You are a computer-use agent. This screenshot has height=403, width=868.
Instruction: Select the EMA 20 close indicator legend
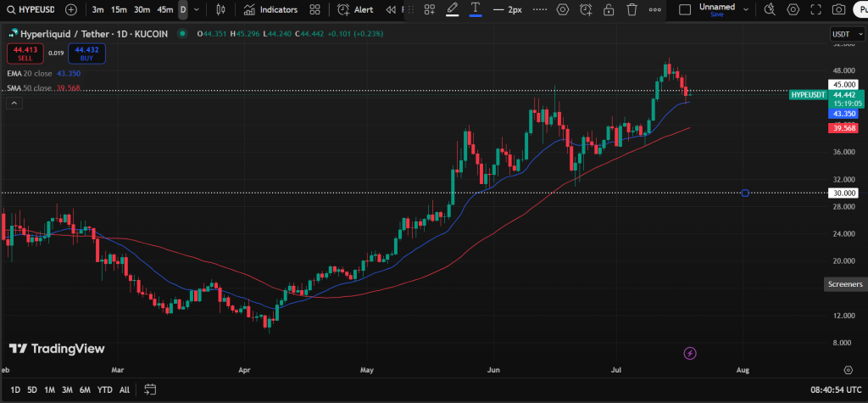coord(43,73)
